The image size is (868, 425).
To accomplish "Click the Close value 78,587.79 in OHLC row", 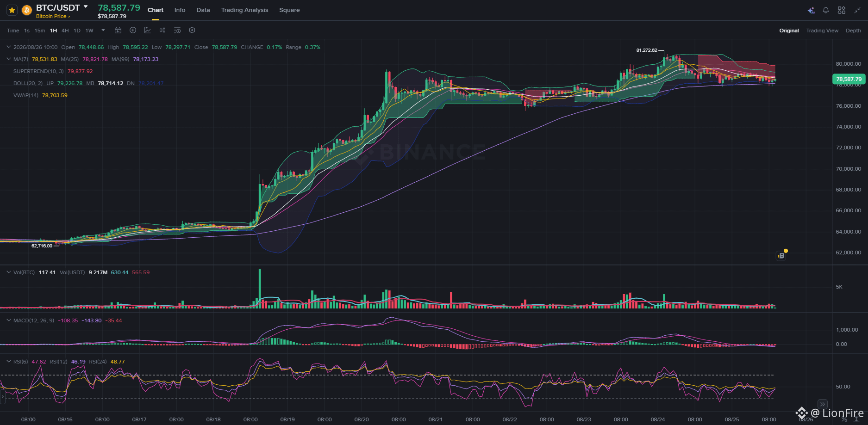I will tap(225, 47).
